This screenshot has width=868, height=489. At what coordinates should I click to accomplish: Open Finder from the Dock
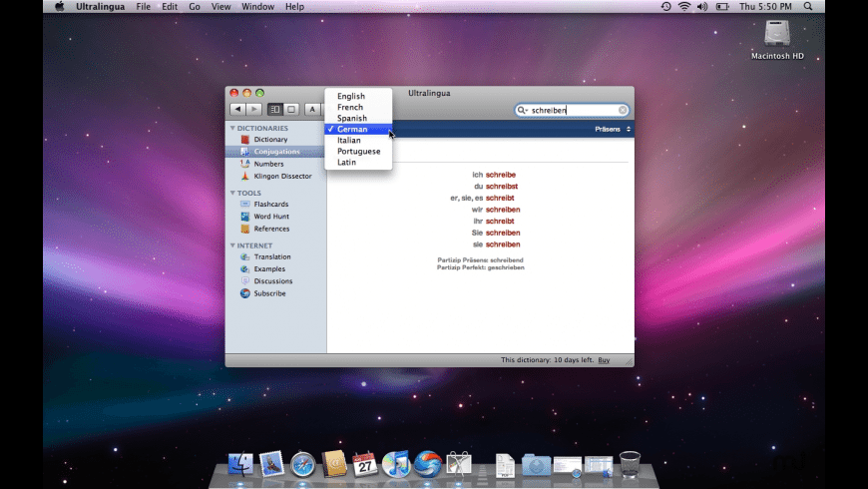240,464
